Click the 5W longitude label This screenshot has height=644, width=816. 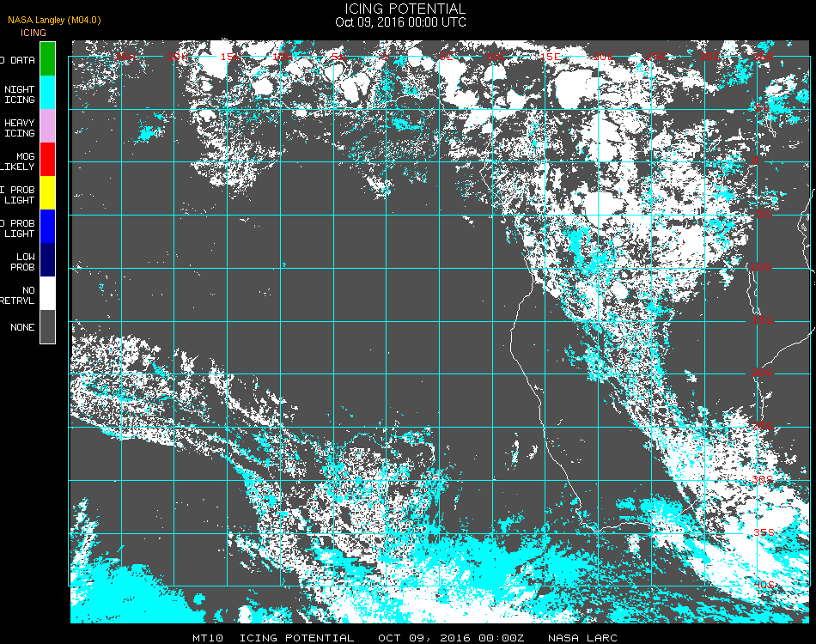pos(338,56)
